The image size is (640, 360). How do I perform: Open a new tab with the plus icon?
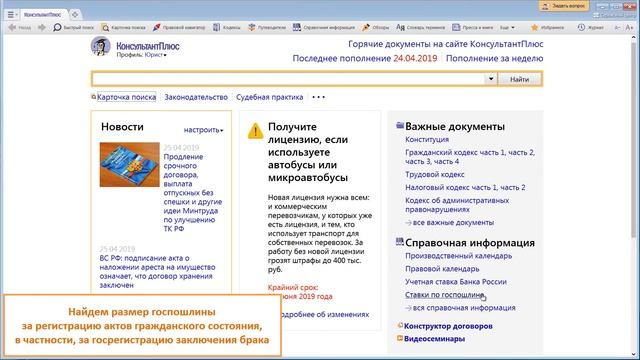(75, 15)
